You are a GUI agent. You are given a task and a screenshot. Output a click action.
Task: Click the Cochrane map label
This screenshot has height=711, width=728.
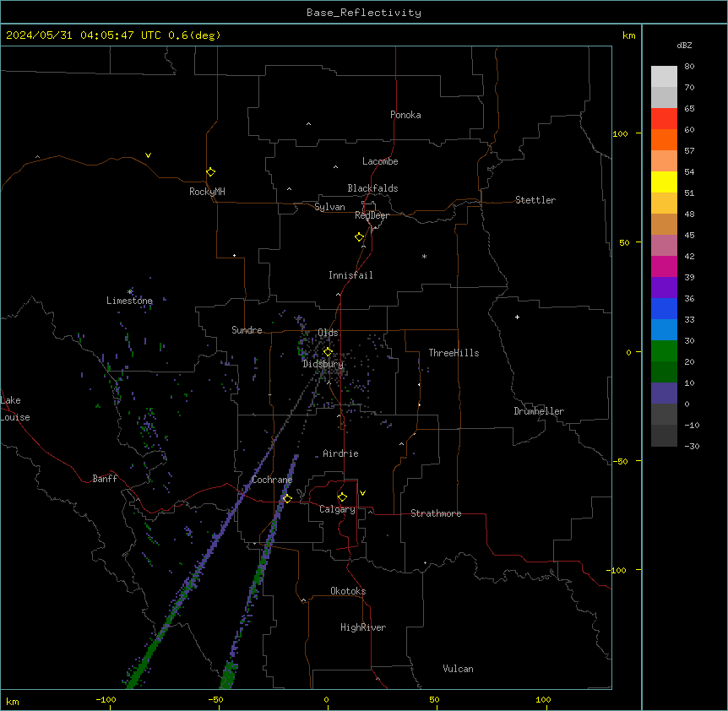click(x=272, y=480)
